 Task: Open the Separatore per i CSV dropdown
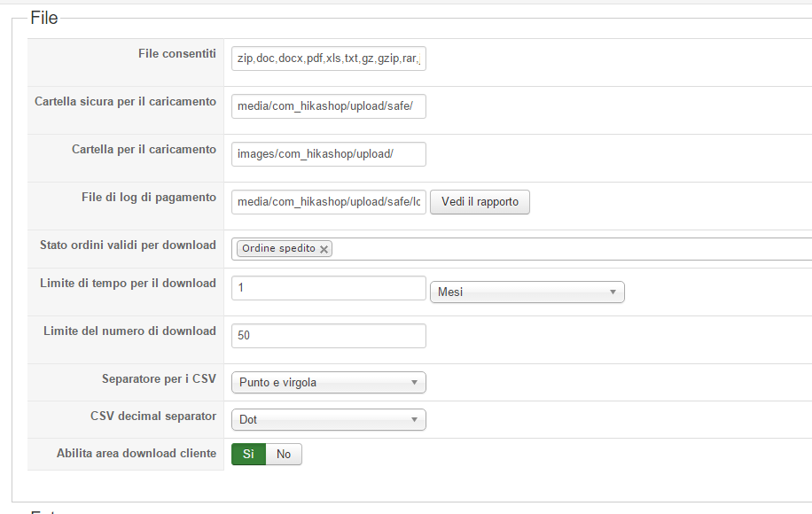click(328, 382)
